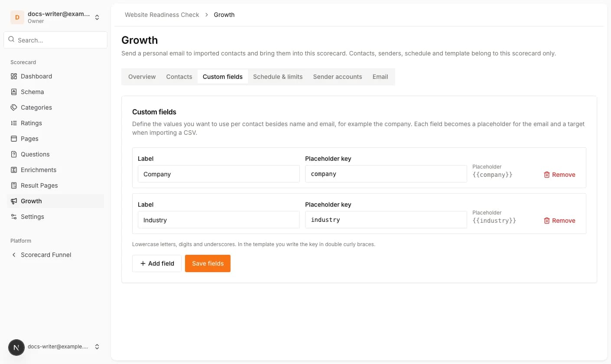611x364 pixels.
Task: Click the Ratings list icon
Action: (14, 123)
